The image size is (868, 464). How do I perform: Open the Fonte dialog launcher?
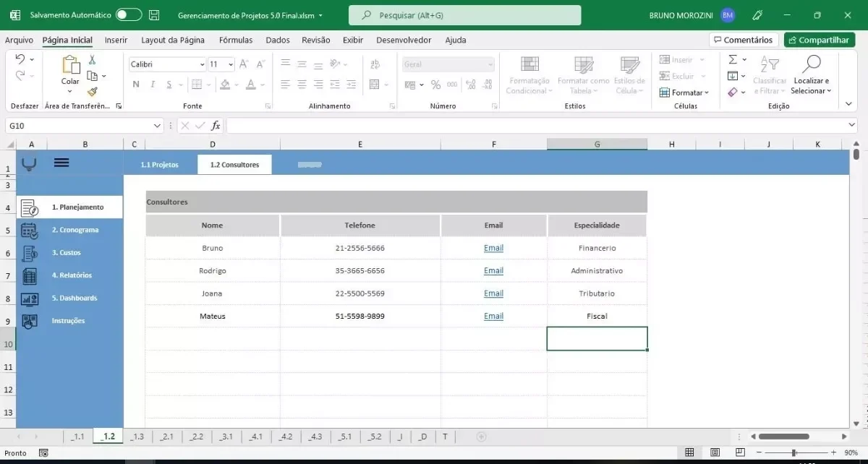pyautogui.click(x=268, y=106)
